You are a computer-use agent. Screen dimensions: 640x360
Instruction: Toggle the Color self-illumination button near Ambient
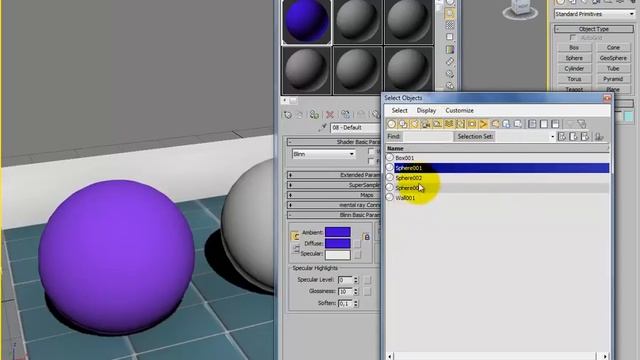point(296,236)
